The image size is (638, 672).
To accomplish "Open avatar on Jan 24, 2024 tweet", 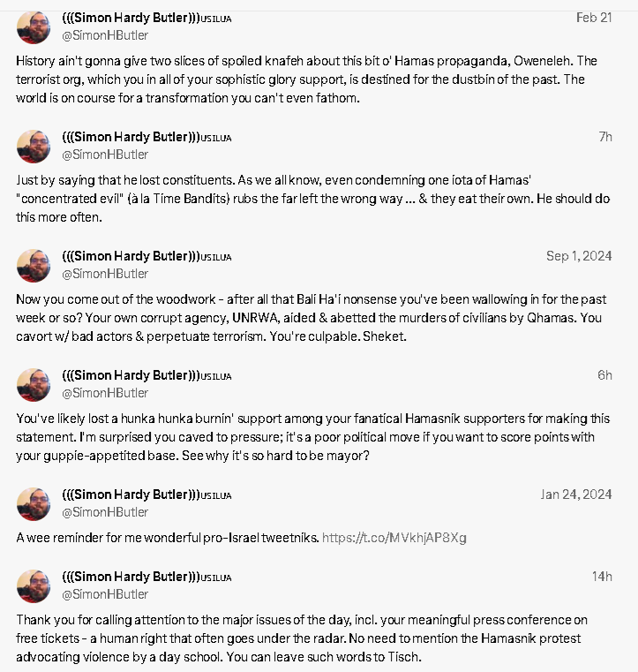I will point(34,504).
